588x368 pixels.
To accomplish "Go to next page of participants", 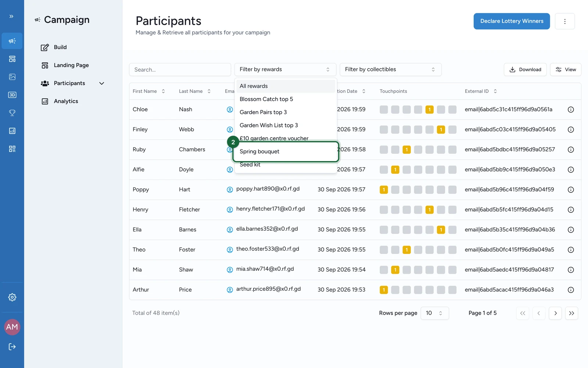I will coord(555,313).
